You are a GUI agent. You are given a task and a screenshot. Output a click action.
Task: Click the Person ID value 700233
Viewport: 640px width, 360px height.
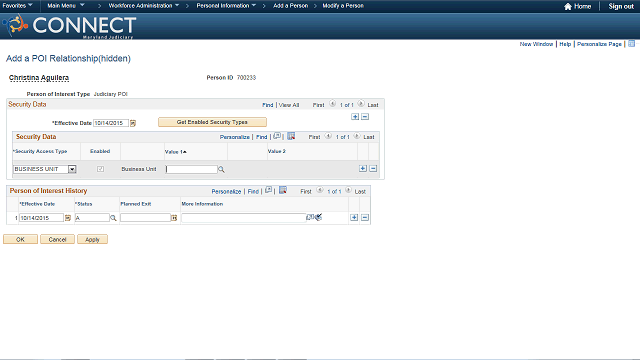click(246, 78)
